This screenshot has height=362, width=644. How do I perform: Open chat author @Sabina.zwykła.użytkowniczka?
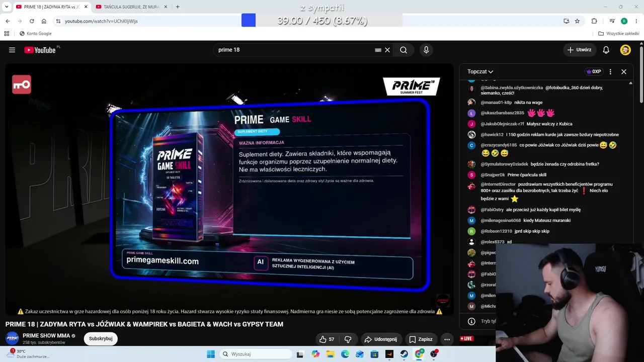tap(512, 87)
